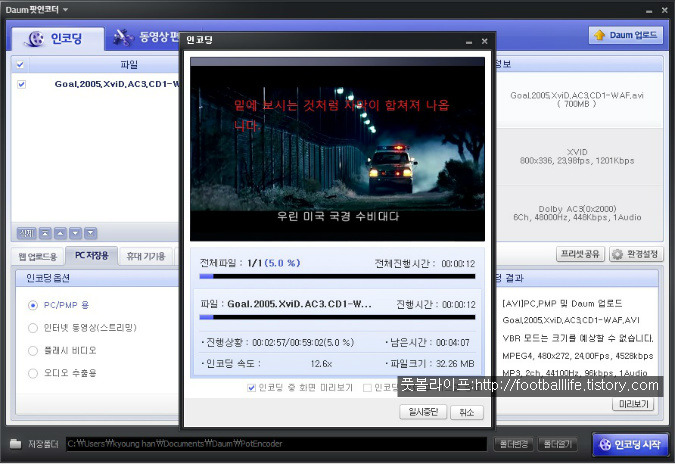The width and height of the screenshot is (675, 464).
Task: Select the PC 저장용 preset tab
Action: coord(91,256)
